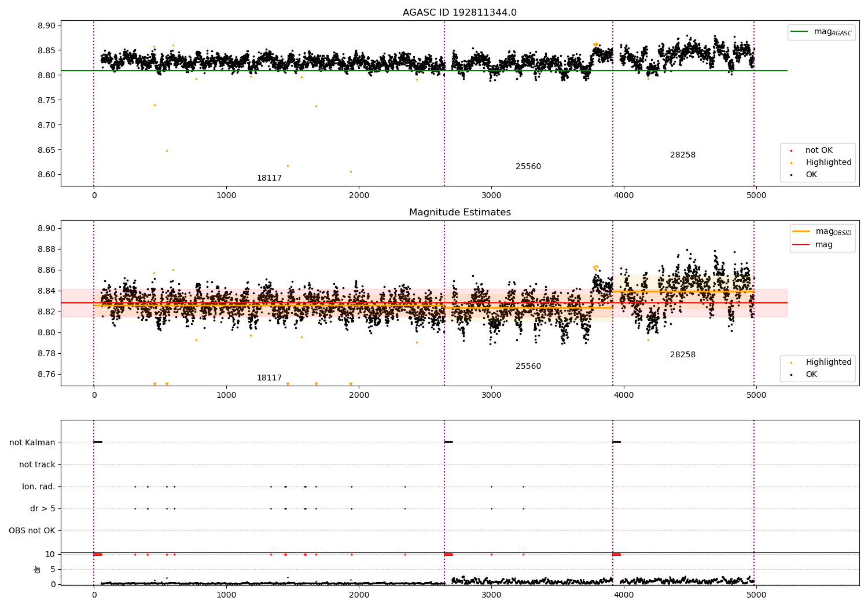Click the orange line sample beside mag OBSID
868x608 pixels.
point(801,232)
